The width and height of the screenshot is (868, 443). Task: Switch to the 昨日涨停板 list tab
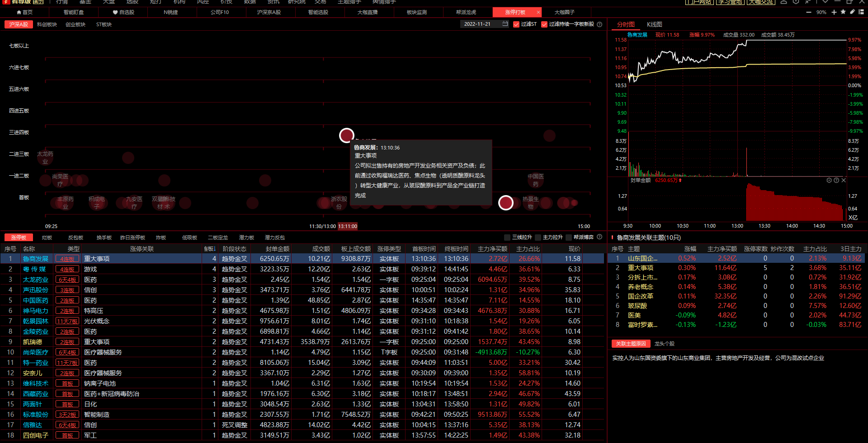[132, 238]
